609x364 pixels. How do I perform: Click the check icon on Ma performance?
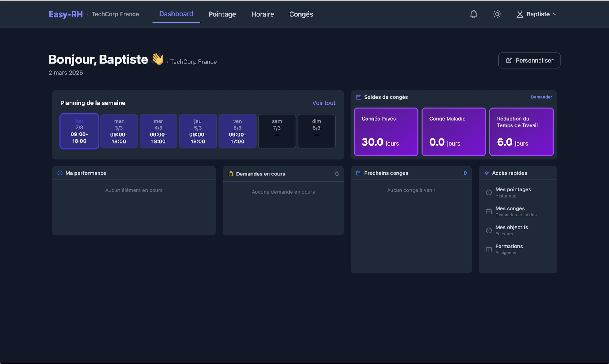point(60,173)
